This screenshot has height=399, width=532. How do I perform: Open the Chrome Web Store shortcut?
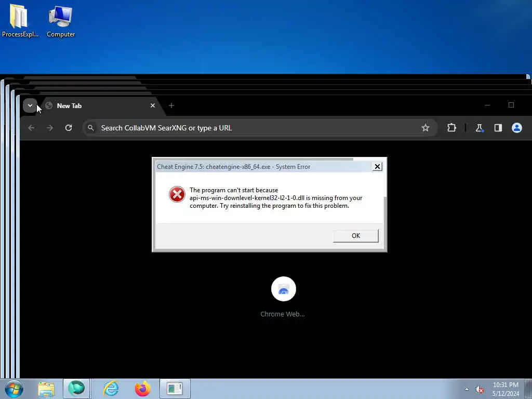(x=284, y=289)
